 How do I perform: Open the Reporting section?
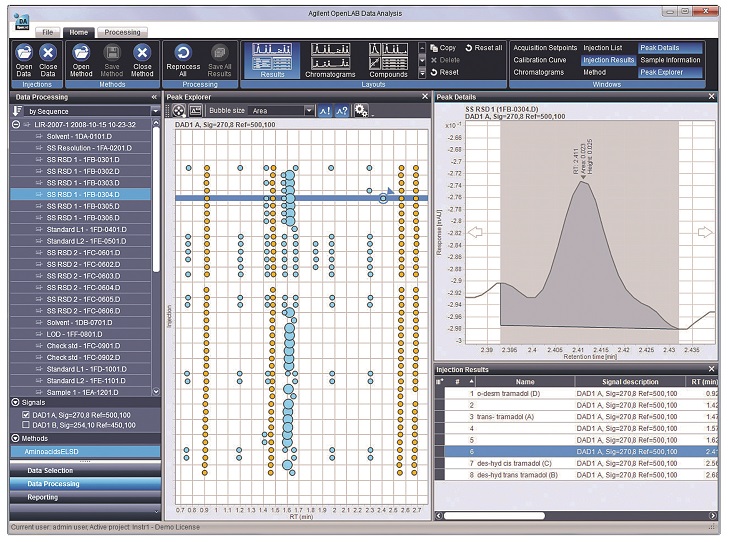click(x=85, y=497)
